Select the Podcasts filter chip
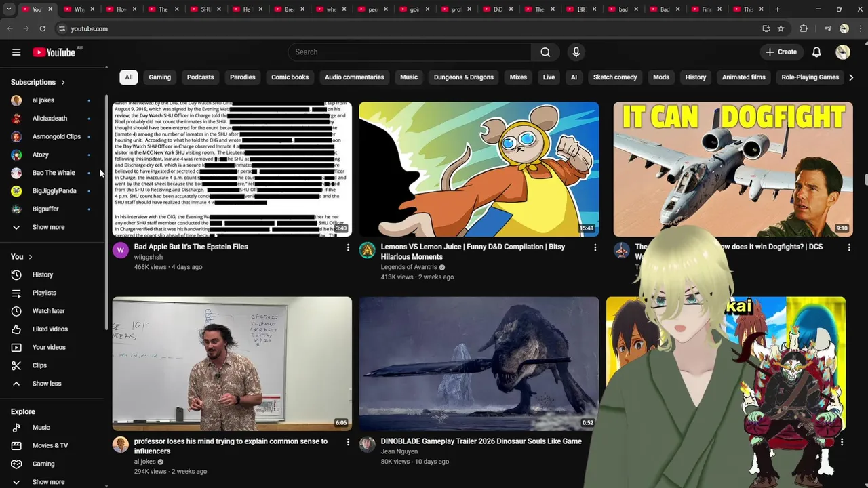Image resolution: width=868 pixels, height=488 pixels. click(x=200, y=77)
